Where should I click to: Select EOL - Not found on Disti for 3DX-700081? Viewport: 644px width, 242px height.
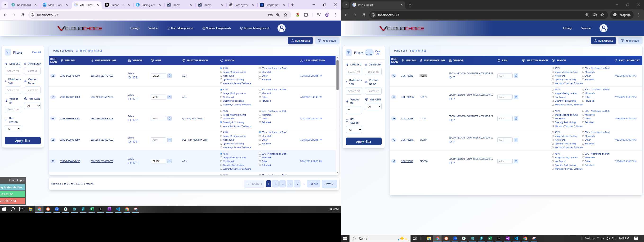pos(583,133)
